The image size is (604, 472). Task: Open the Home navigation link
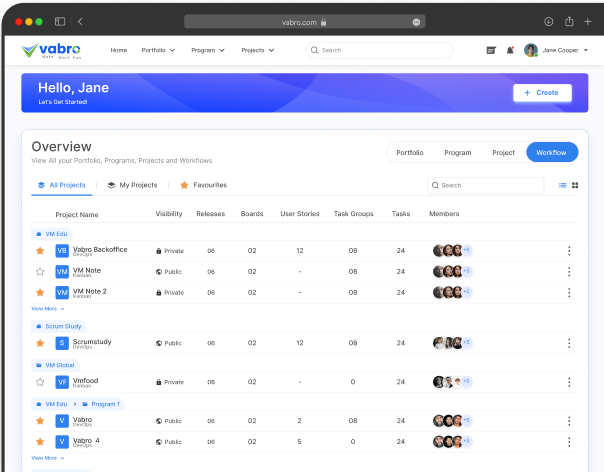119,50
